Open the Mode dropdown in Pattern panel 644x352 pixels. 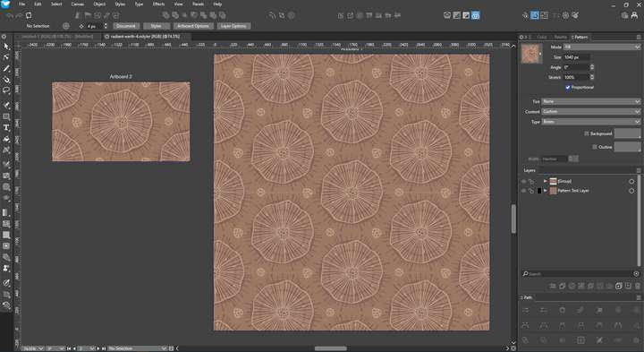[602, 47]
